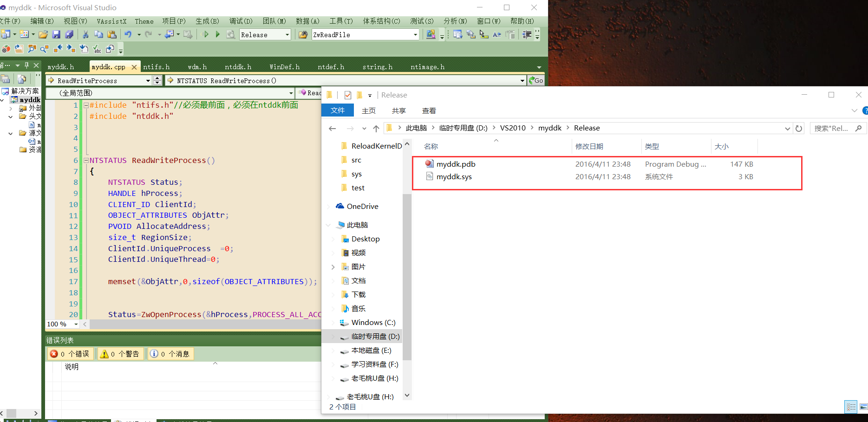Open the 主页 ribbon tab in Explorer
This screenshot has width=868, height=422.
(x=369, y=110)
